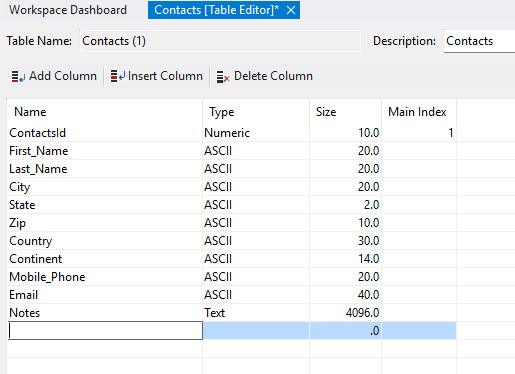Click the ASCII type of Continent
This screenshot has height=374, width=515.
[256, 259]
